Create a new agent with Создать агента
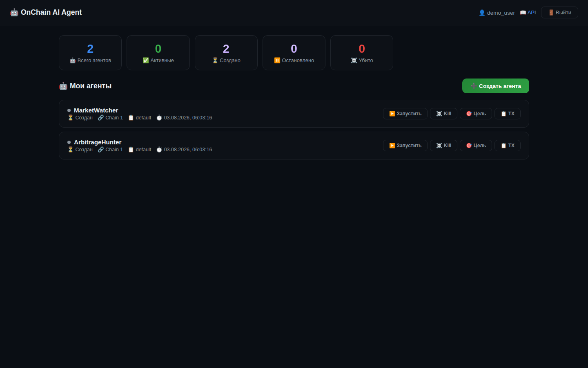The image size is (588, 368). 496,86
